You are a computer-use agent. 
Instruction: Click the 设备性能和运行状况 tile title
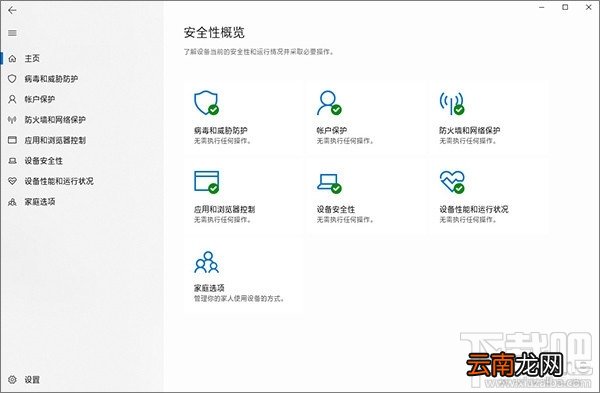(474, 209)
